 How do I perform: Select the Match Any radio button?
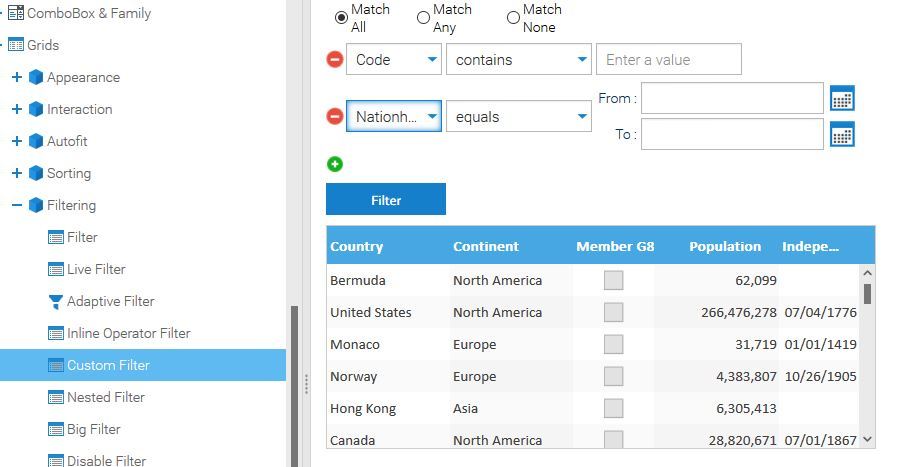423,17
